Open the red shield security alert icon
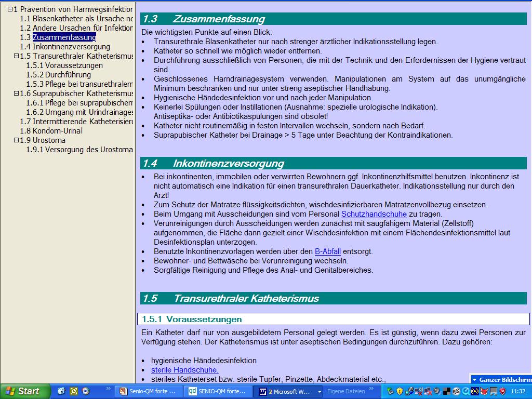Screen dimensions: 532x399 click(x=503, y=391)
